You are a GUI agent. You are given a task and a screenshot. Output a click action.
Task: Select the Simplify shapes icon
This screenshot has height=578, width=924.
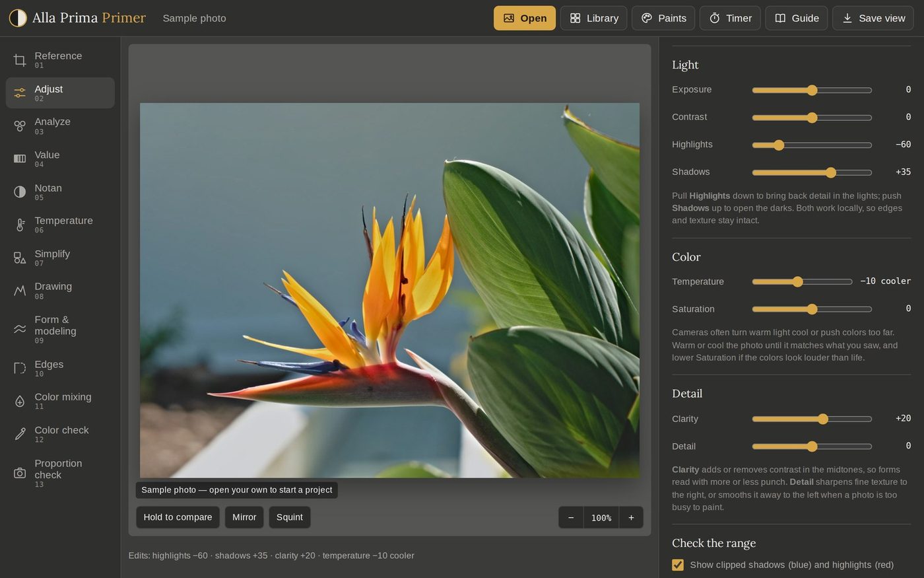coord(20,258)
